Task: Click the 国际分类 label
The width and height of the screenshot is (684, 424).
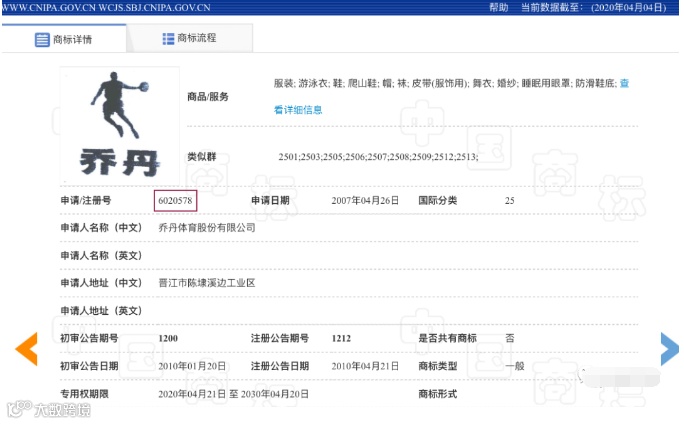Action: pos(438,201)
